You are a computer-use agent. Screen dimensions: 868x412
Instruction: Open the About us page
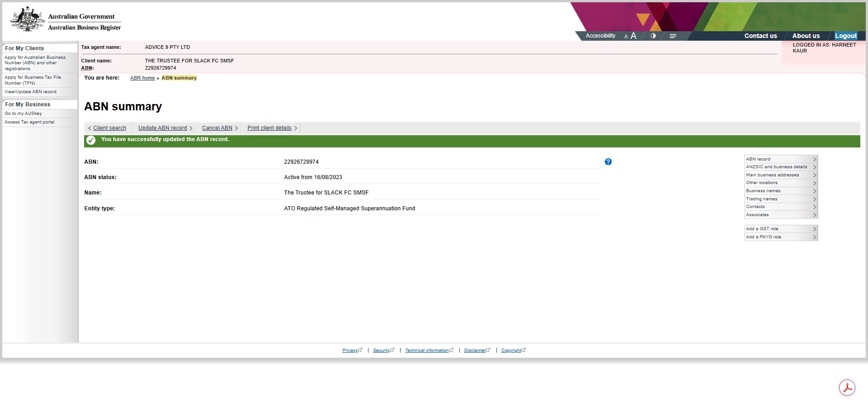click(x=806, y=36)
